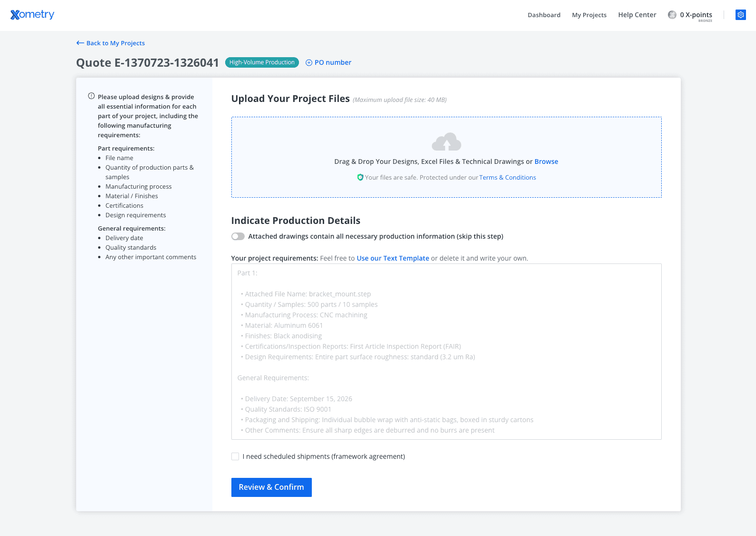Click the cloud upload icon

click(446, 142)
